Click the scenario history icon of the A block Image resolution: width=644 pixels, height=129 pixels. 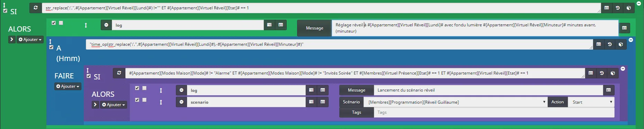(610, 44)
